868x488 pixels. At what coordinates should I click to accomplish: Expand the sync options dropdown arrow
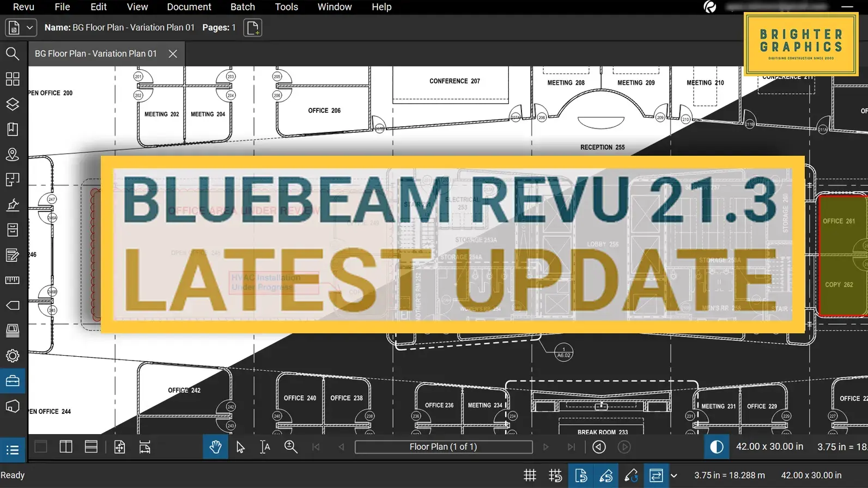(674, 475)
